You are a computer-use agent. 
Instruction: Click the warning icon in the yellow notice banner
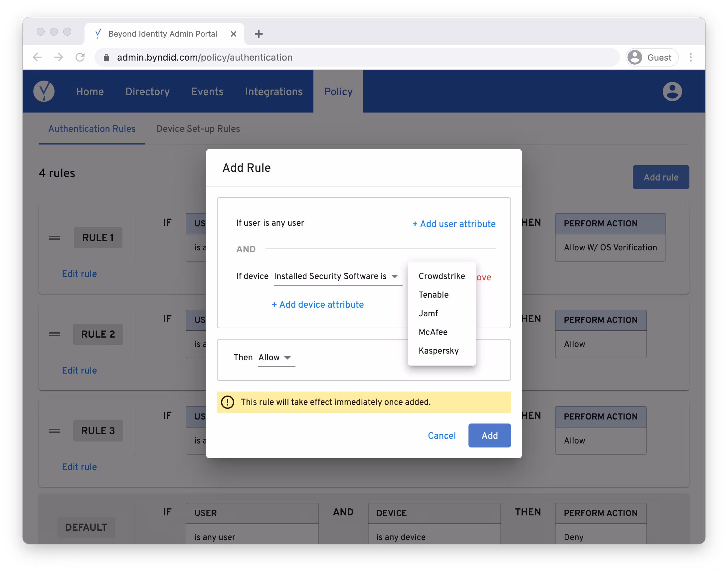(x=228, y=402)
